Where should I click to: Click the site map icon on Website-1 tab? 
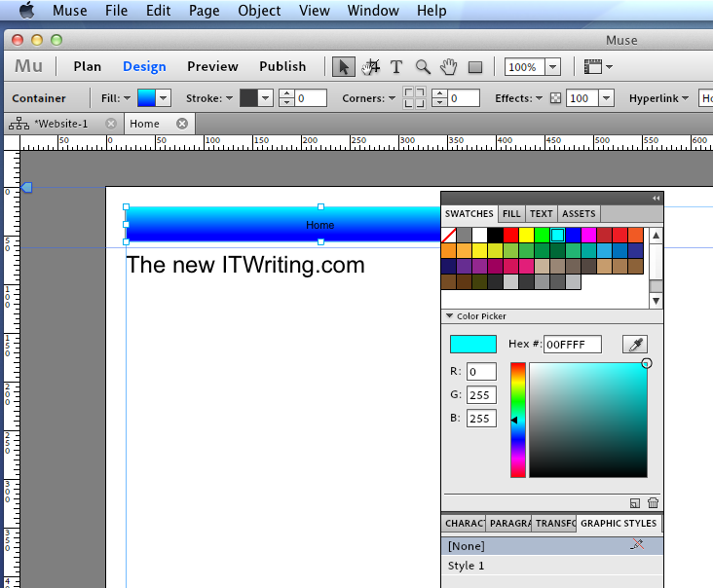pyautogui.click(x=19, y=123)
